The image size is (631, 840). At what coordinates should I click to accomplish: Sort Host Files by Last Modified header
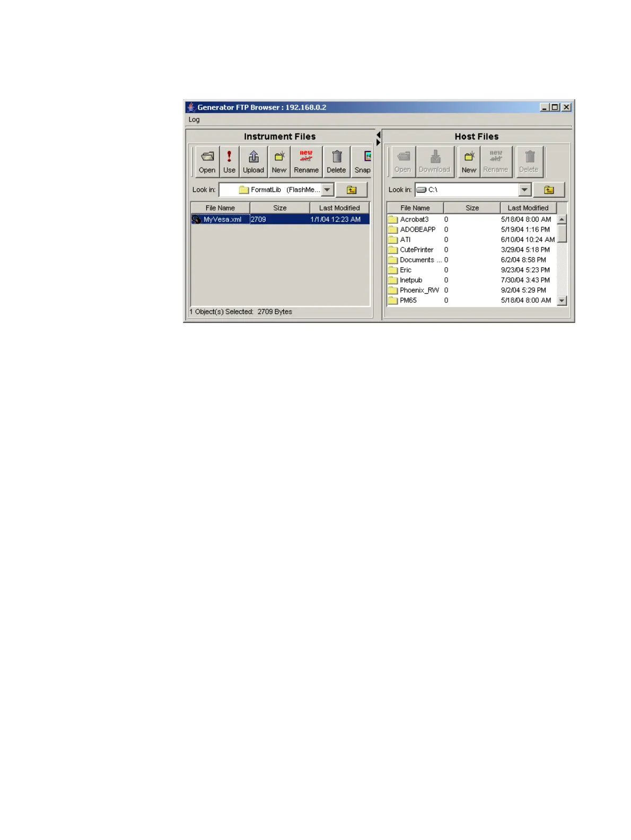(528, 208)
